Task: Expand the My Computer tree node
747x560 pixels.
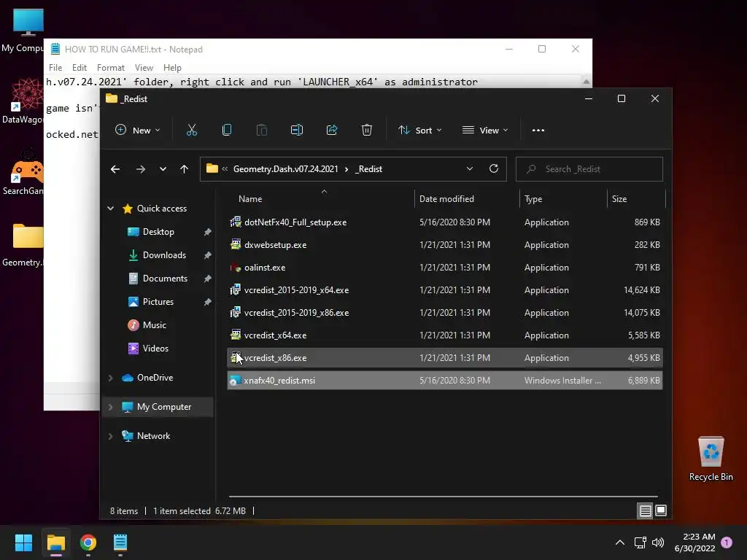Action: pos(111,407)
